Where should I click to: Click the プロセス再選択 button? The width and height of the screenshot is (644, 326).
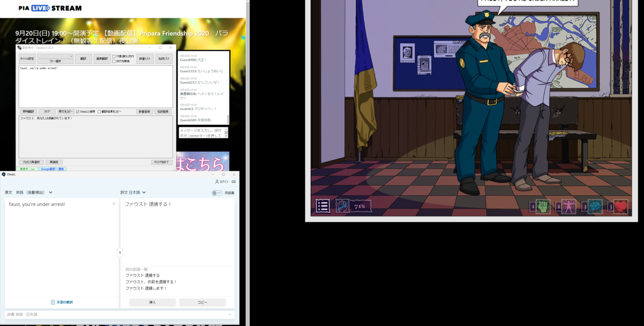coord(31,162)
